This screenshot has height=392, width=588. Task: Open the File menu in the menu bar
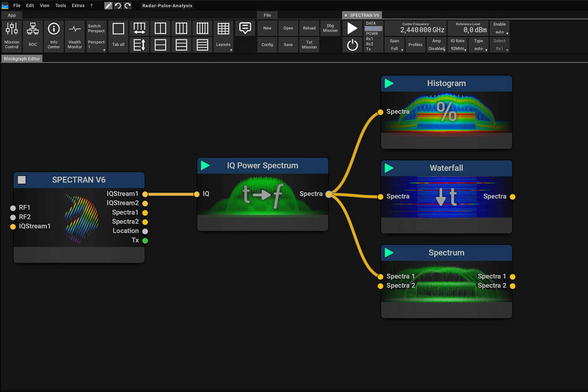click(17, 6)
